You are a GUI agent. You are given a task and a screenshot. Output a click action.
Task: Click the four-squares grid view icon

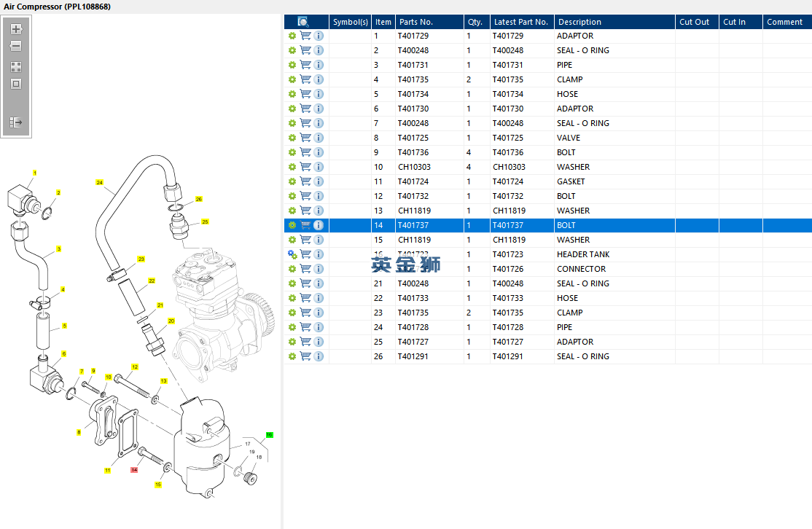[x=16, y=67]
